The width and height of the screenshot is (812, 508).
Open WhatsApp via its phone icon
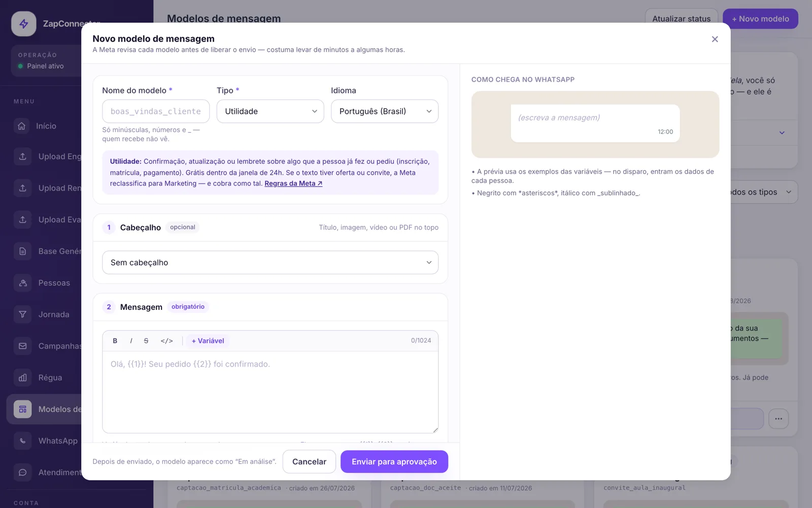tap(23, 441)
